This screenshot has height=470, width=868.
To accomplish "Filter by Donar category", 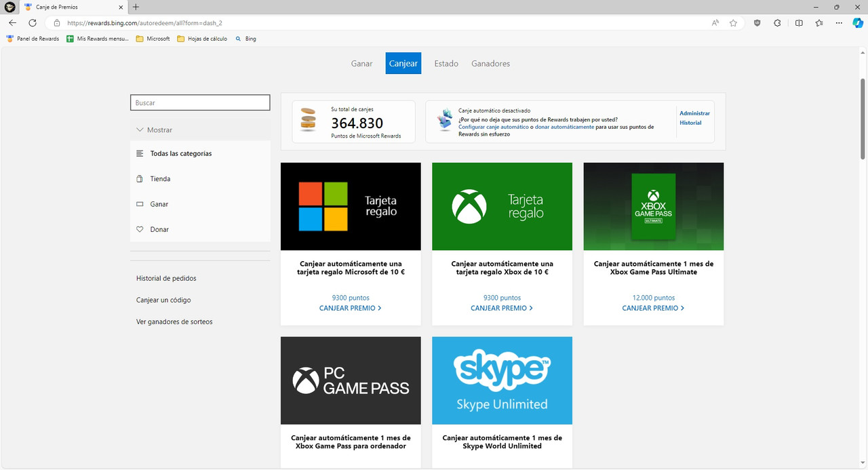I will click(200, 229).
